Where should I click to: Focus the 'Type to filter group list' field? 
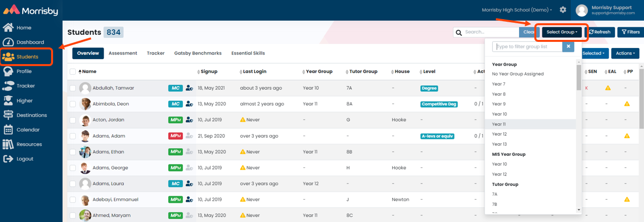coord(527,46)
